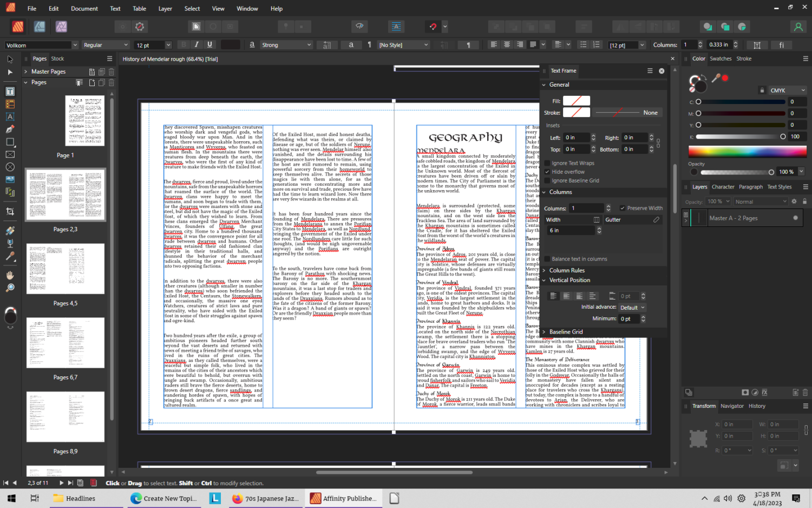This screenshot has width=812, height=508.
Task: Enable Balance text in columns
Action: pyautogui.click(x=547, y=258)
